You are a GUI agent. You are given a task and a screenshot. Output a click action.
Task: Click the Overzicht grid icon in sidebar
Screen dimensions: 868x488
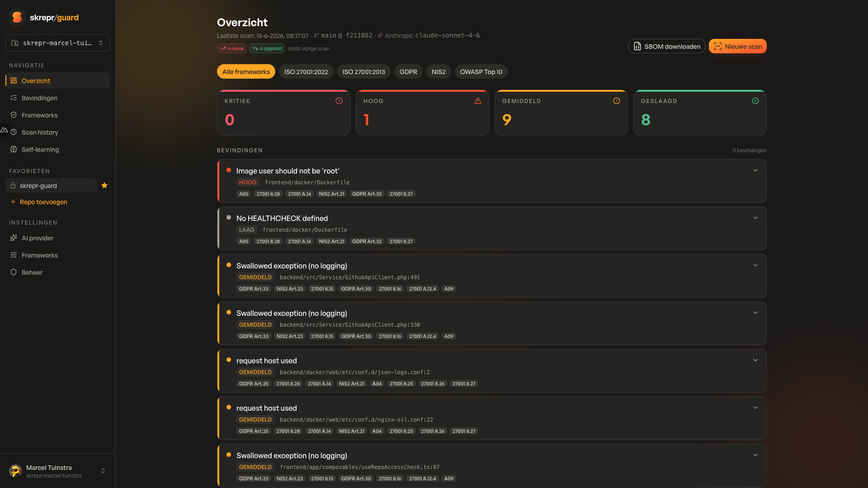click(14, 80)
